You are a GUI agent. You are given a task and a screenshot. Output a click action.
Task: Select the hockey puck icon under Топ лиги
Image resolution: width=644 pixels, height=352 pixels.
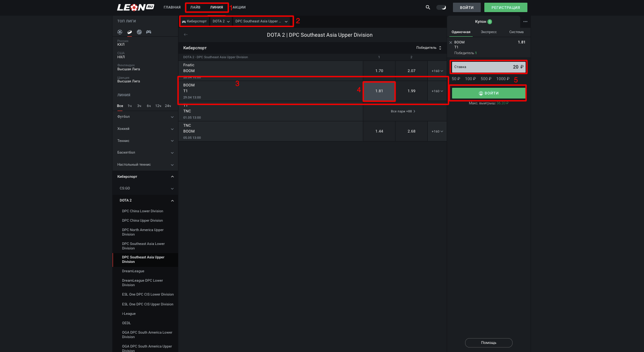129,32
